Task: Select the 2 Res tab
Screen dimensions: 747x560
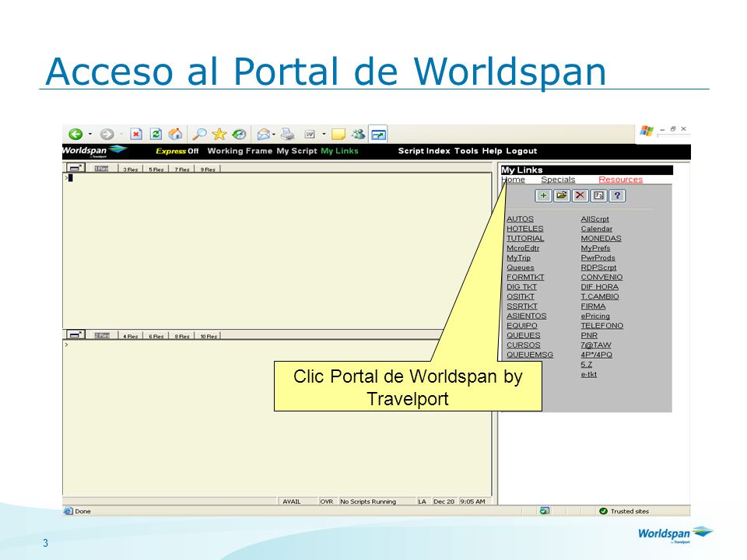Action: pyautogui.click(x=102, y=335)
